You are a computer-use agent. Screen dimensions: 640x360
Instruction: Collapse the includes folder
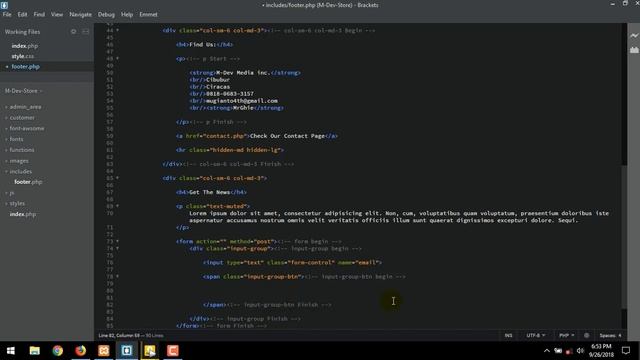pyautogui.click(x=7, y=171)
